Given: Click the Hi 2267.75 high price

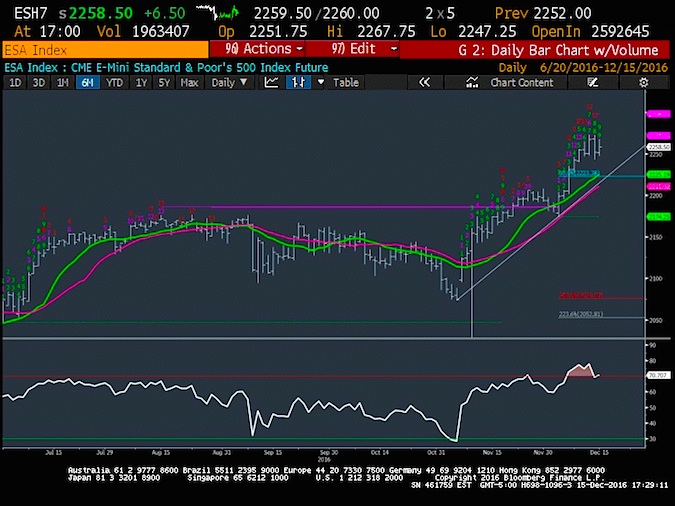Looking at the screenshot, I should pos(371,32).
